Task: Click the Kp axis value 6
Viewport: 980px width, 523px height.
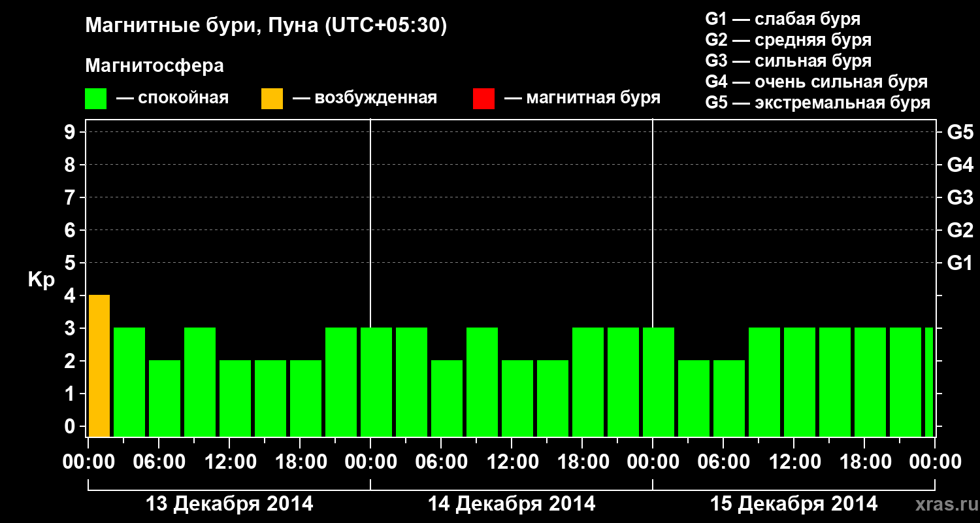Action: click(71, 230)
